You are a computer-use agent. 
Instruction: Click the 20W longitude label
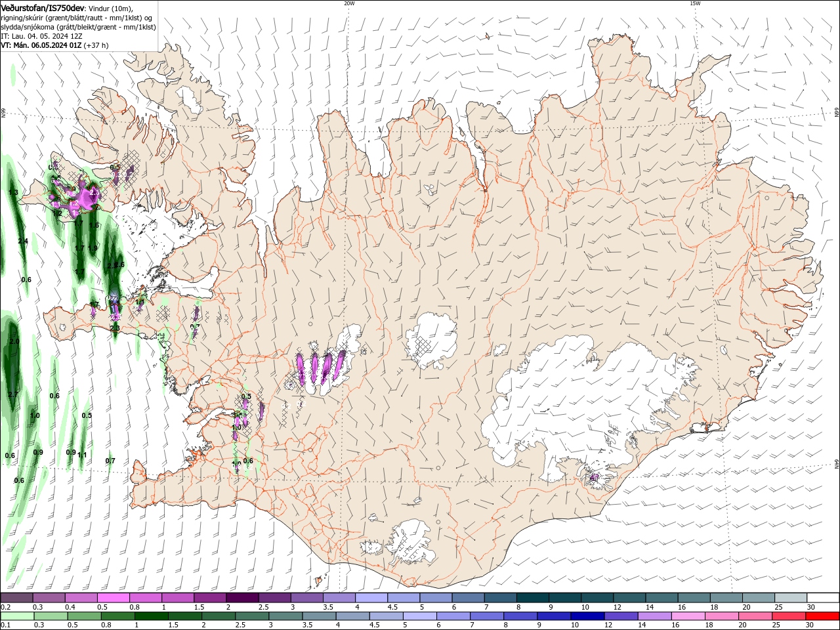pyautogui.click(x=349, y=3)
